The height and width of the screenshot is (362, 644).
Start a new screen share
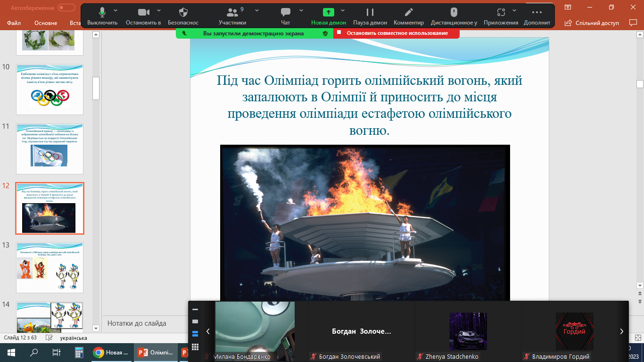tap(328, 15)
